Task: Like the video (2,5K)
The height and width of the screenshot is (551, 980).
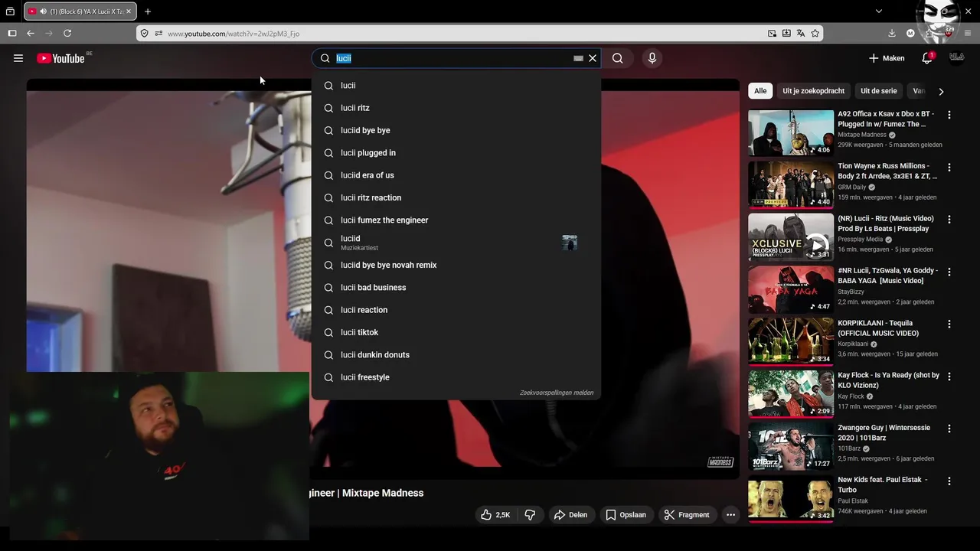Action: coord(495,515)
